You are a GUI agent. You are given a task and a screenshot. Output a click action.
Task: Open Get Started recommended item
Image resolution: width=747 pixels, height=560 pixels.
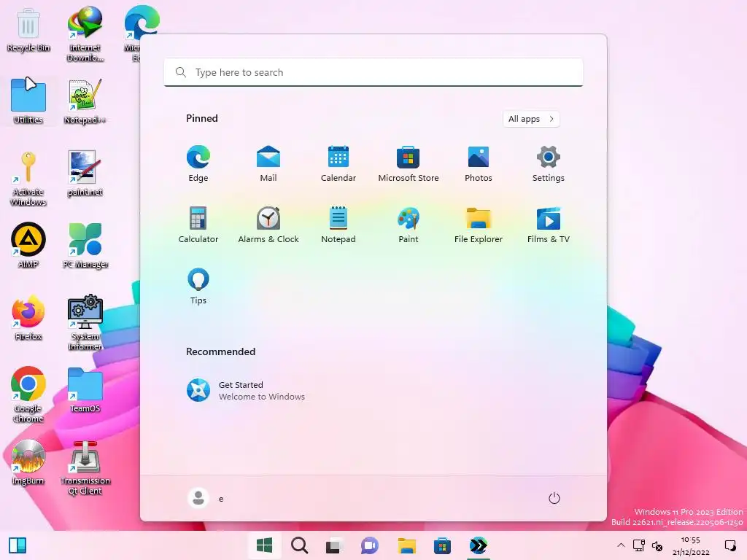pyautogui.click(x=245, y=391)
